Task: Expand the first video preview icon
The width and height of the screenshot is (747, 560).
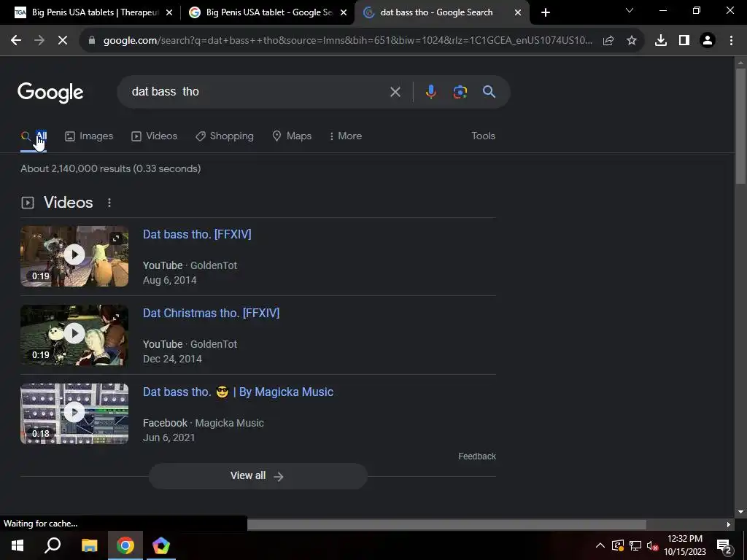Action: [116, 238]
